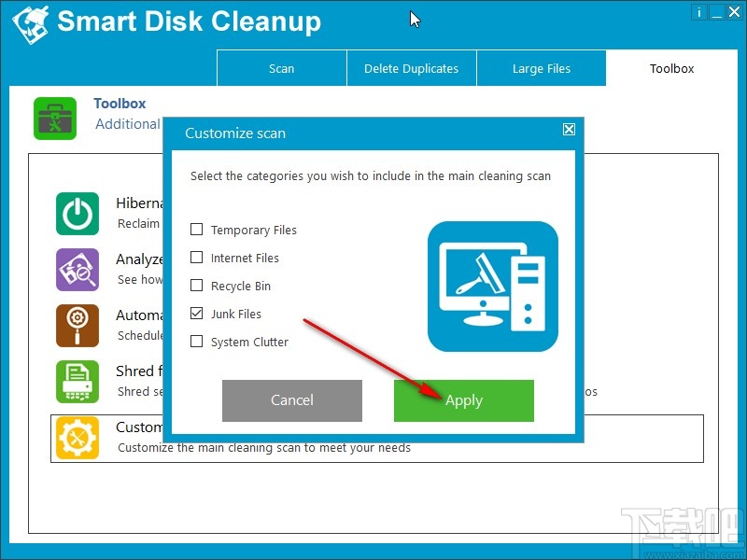Apply the customize scan settings
Image resolution: width=747 pixels, height=560 pixels.
click(x=464, y=400)
